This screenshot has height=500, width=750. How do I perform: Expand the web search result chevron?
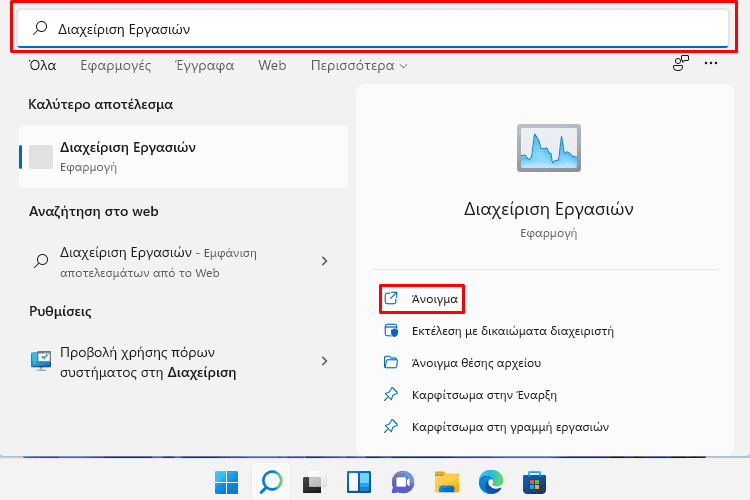[324, 261]
